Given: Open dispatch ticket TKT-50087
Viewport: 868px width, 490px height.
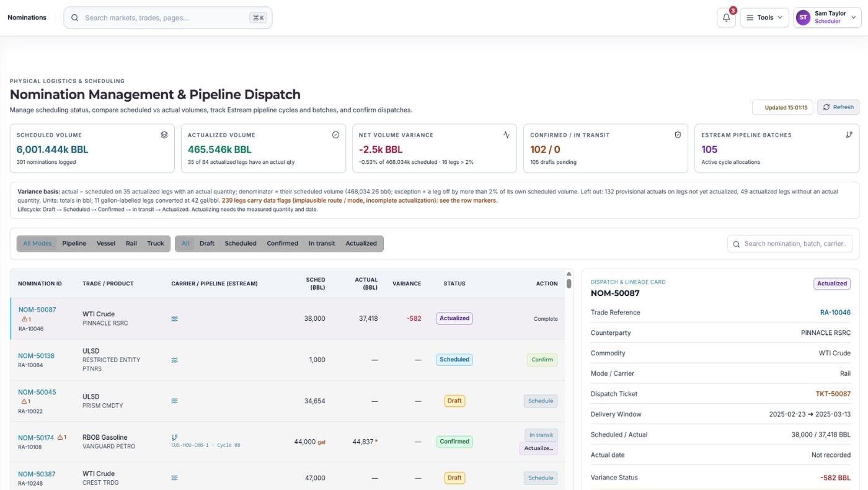Looking at the screenshot, I should click(x=833, y=394).
